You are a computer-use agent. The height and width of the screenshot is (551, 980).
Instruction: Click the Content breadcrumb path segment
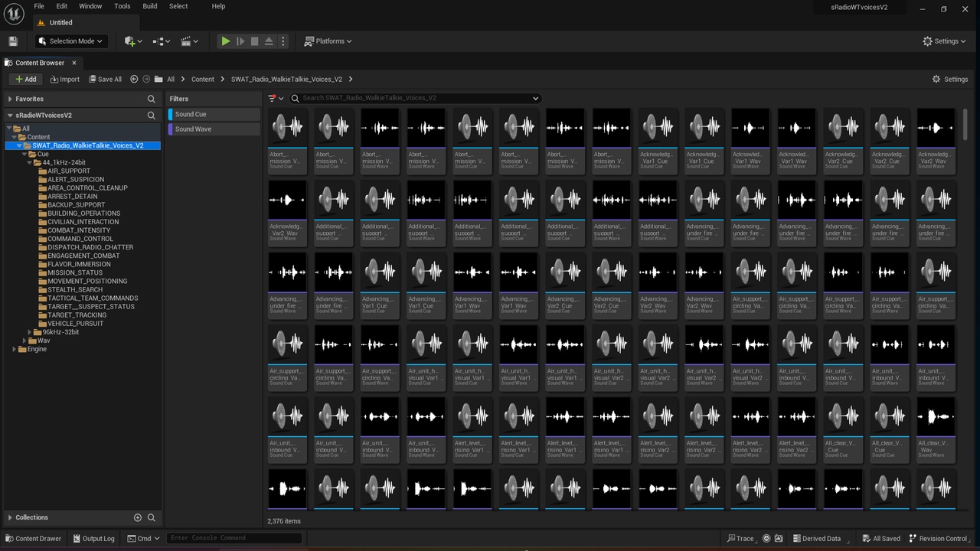click(x=203, y=79)
